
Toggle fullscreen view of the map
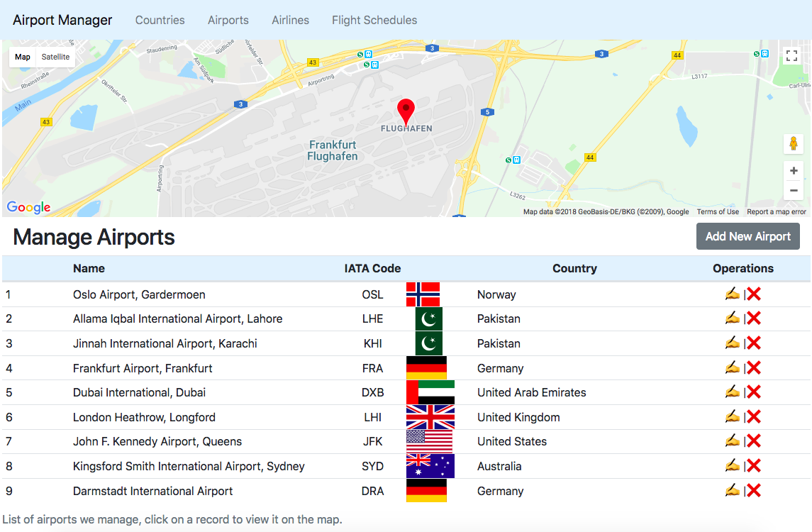click(791, 55)
